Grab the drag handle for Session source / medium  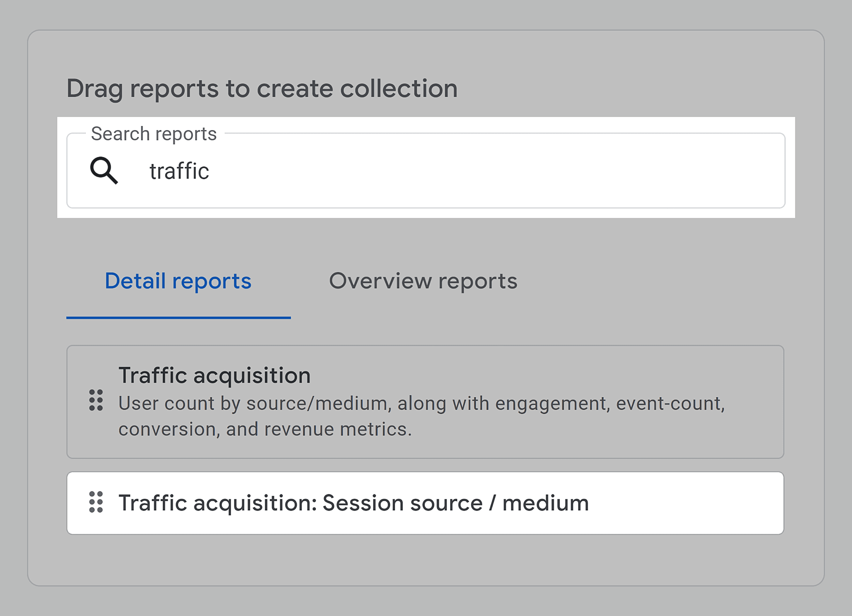point(96,502)
